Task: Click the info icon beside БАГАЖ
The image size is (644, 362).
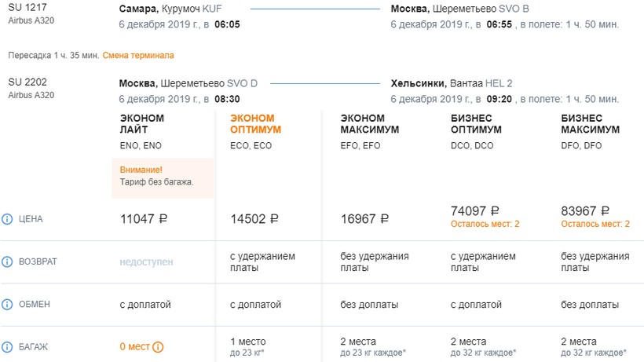Action: click(x=7, y=347)
